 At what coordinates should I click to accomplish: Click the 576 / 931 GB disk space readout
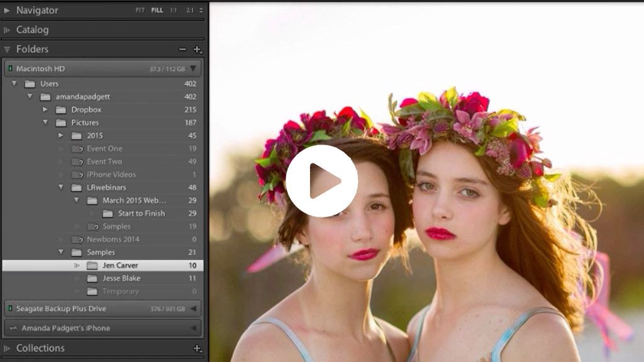point(167,309)
